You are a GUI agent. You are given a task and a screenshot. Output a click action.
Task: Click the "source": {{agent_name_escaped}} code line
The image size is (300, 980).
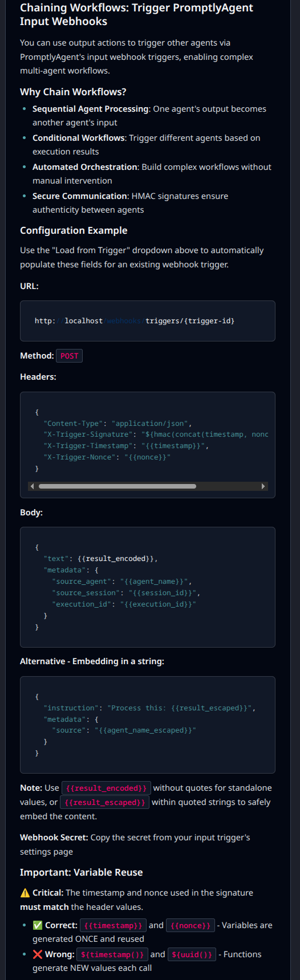coord(124,730)
